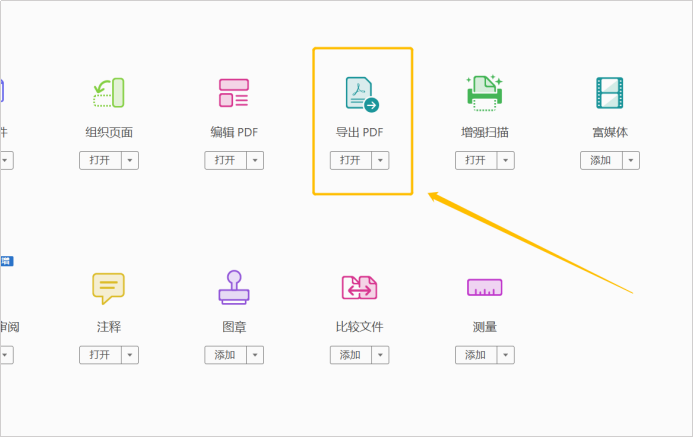Expand dropdown arrow next to 组织页面 打开
The height and width of the screenshot is (438, 694).
(130, 160)
